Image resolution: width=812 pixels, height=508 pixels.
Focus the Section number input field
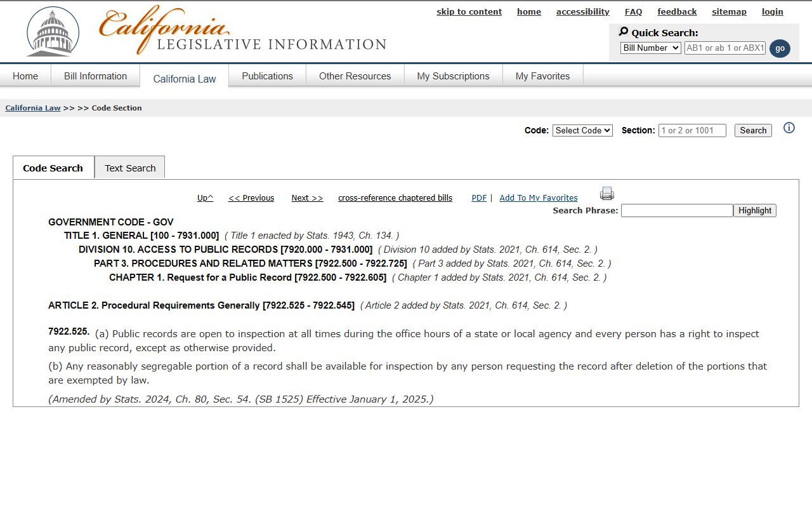(x=692, y=130)
